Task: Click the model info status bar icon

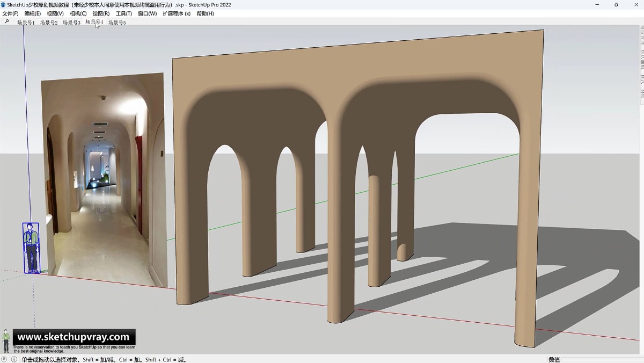Action: (x=14, y=359)
